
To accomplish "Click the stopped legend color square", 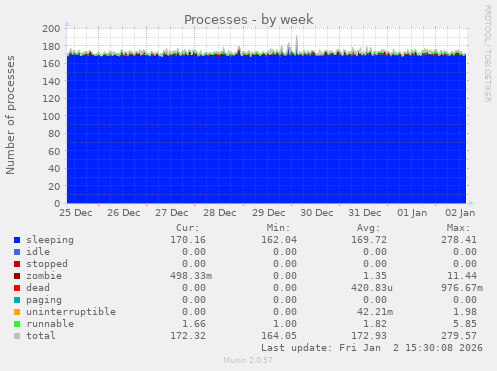I will click(17, 264).
